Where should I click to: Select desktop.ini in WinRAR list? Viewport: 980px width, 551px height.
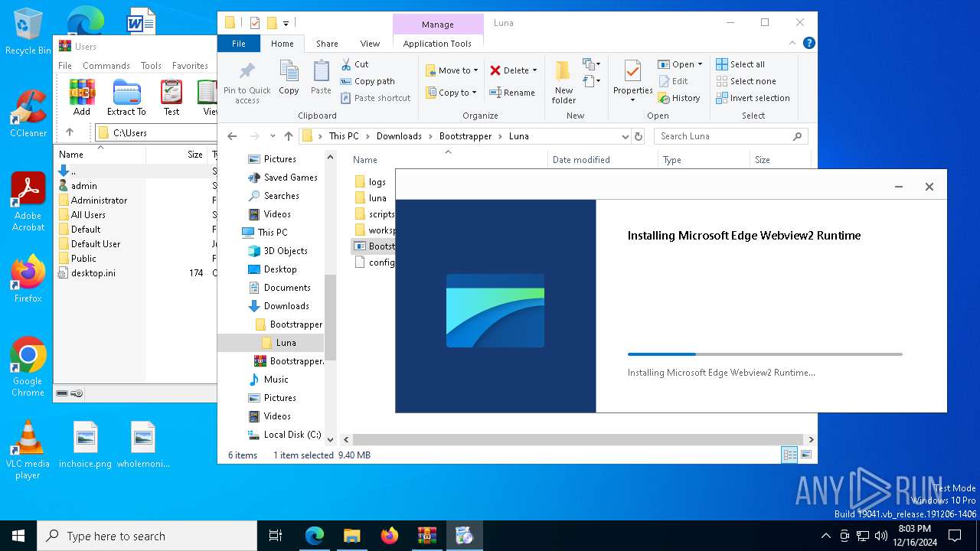pyautogui.click(x=93, y=273)
